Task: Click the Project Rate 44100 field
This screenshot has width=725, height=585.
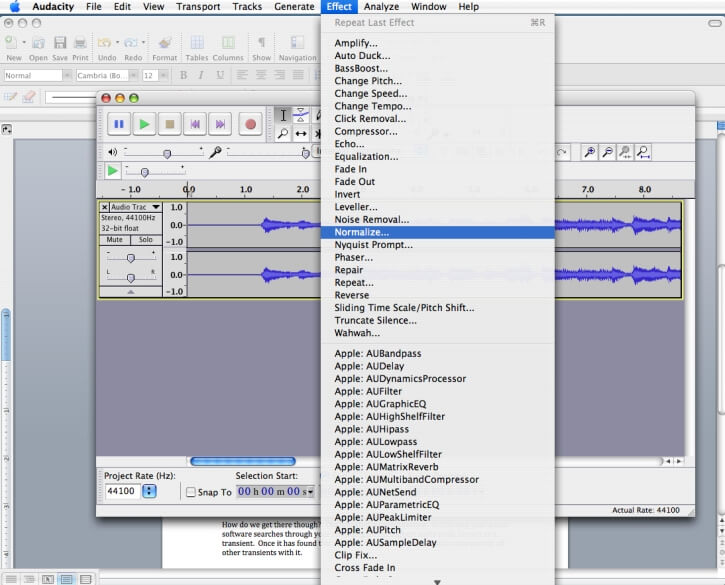Action: (x=123, y=491)
